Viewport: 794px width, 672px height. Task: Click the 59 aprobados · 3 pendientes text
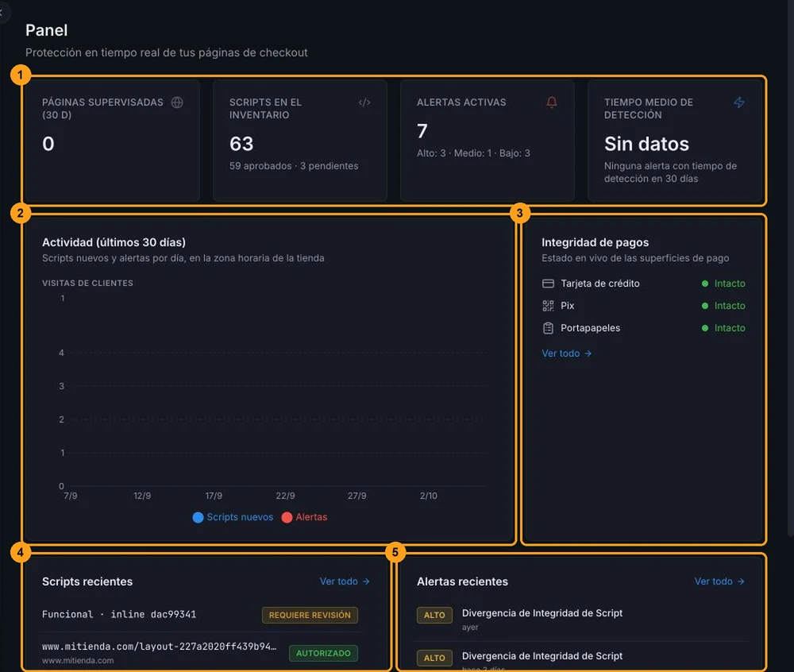tap(294, 166)
